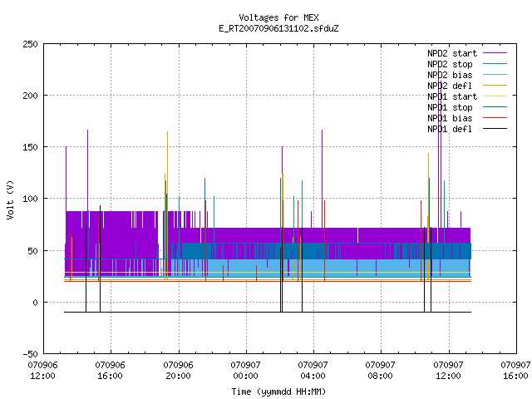Click the 'NPD2 stop' legend label
Viewport: 532px width, 399px height.
click(450, 64)
